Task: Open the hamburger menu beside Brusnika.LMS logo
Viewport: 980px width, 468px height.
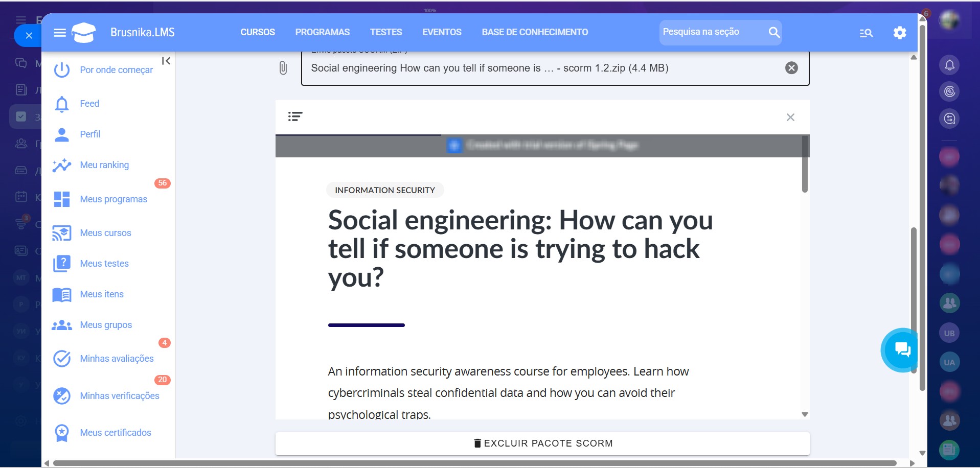Action: click(60, 33)
